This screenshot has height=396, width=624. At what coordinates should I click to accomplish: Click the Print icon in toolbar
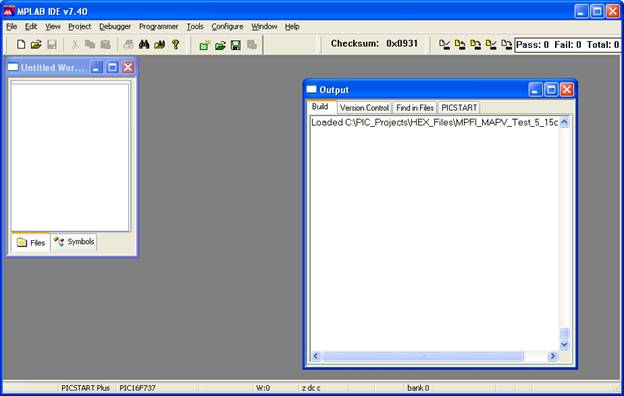coord(128,44)
